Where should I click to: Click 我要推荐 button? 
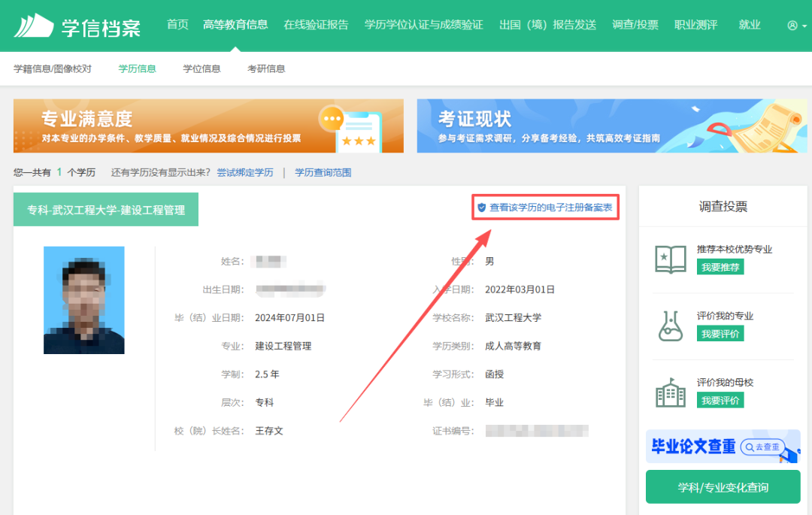click(x=720, y=267)
